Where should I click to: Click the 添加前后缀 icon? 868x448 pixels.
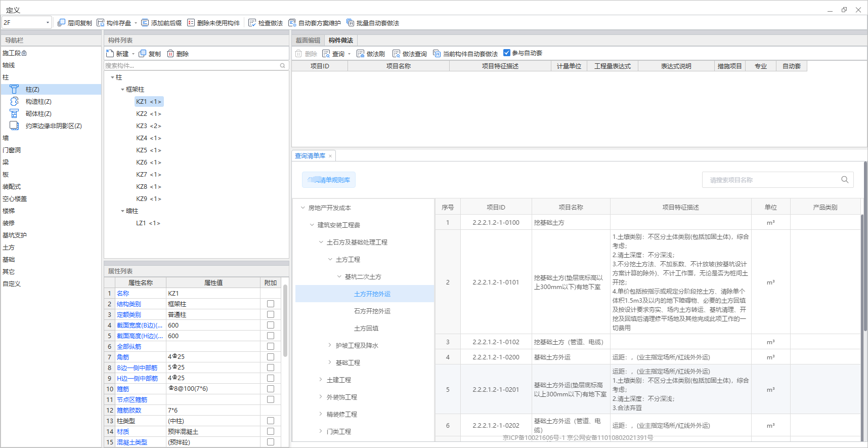tap(145, 23)
